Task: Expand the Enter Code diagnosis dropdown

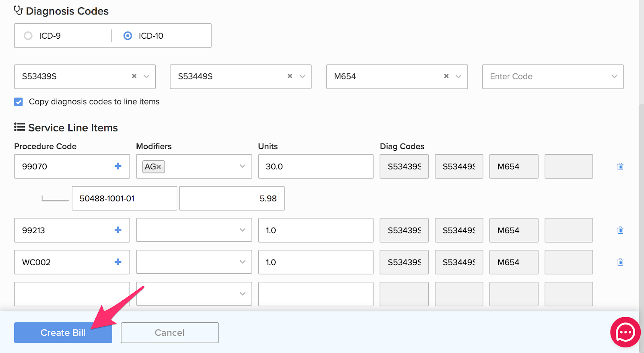Action: tap(614, 77)
